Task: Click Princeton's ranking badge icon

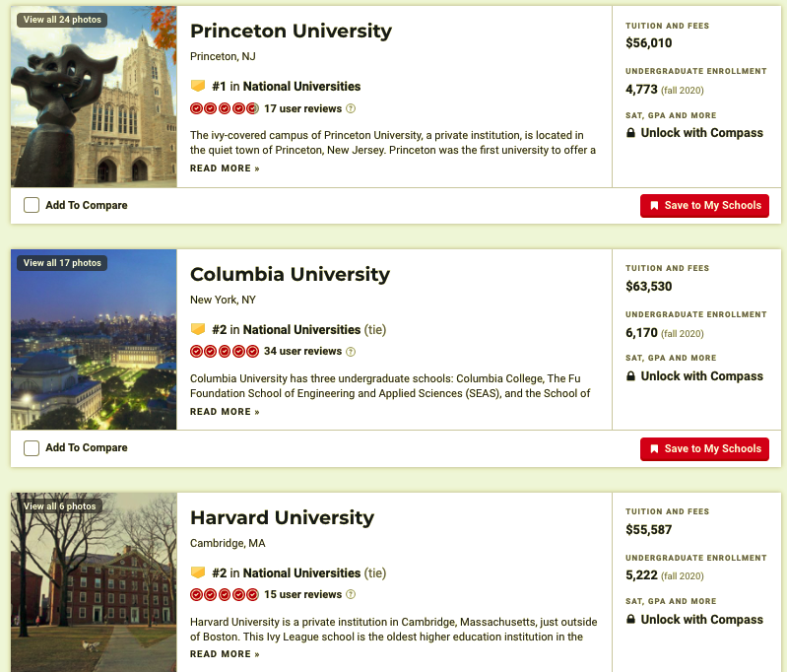Action: click(x=198, y=86)
